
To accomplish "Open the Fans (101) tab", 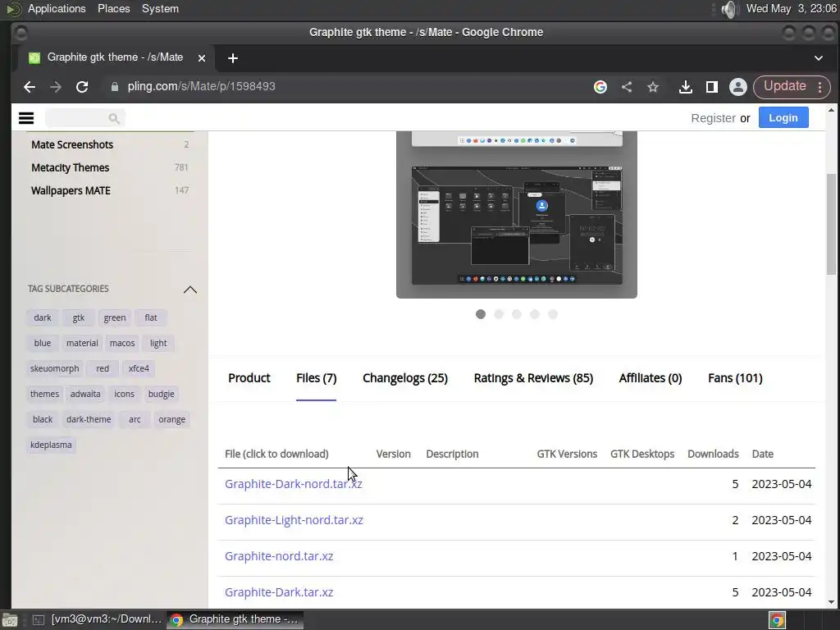I will click(x=735, y=378).
